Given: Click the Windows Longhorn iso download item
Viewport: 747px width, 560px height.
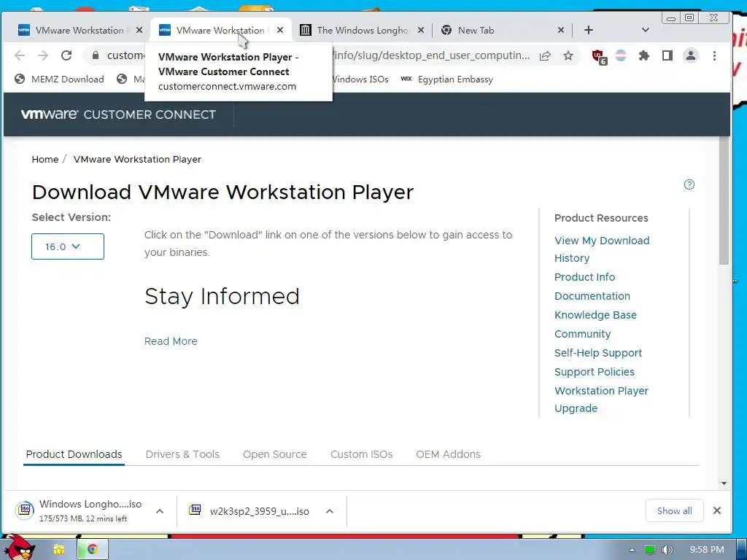Looking at the screenshot, I should (79, 510).
